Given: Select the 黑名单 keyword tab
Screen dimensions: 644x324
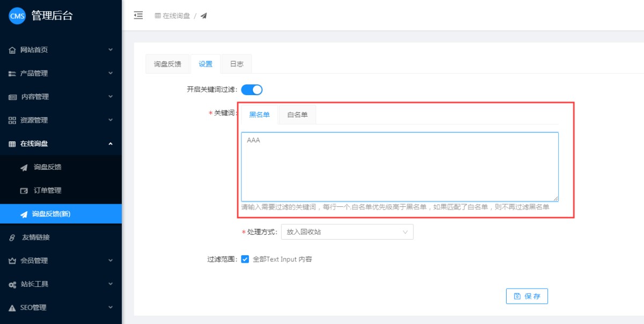Looking at the screenshot, I should click(x=260, y=114).
